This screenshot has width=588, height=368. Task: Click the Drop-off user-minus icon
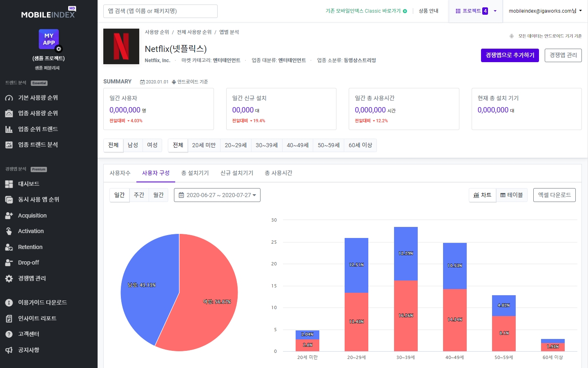[9, 263]
